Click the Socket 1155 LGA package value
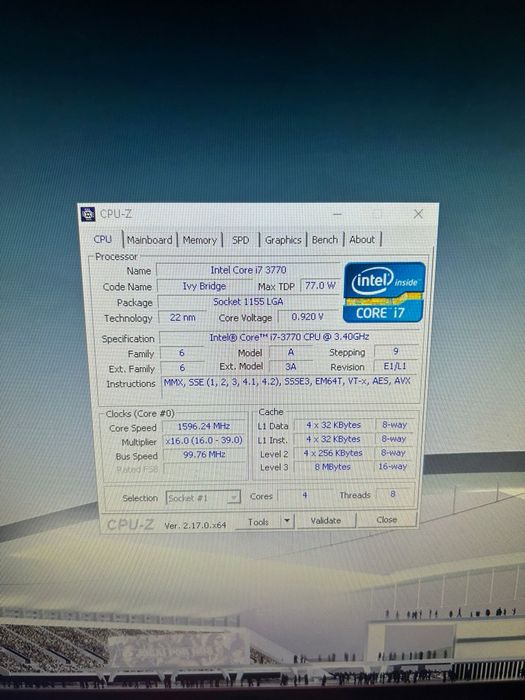The height and width of the screenshot is (700, 525). pyautogui.click(x=248, y=302)
